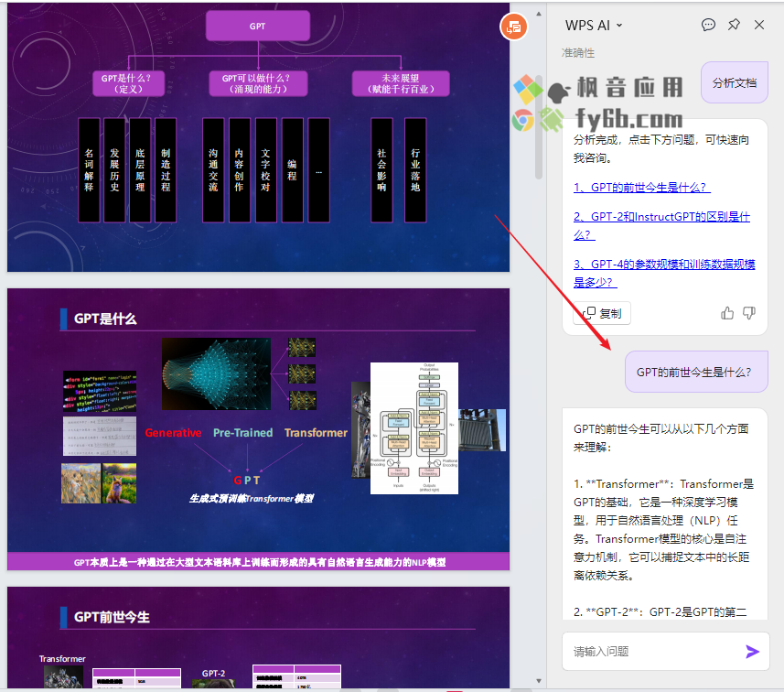
Task: Pin the WPS AI panel
Action: pyautogui.click(x=734, y=25)
